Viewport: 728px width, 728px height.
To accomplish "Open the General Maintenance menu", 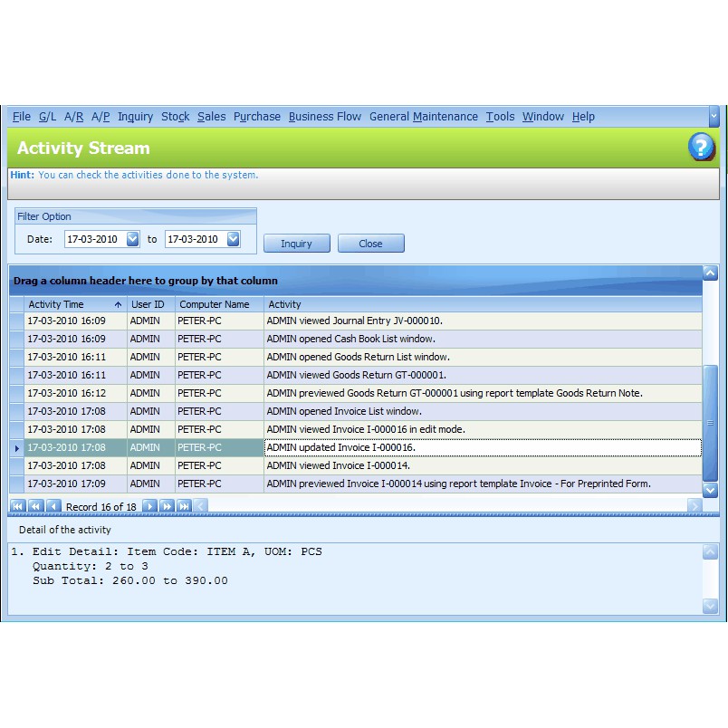I will pos(423,117).
